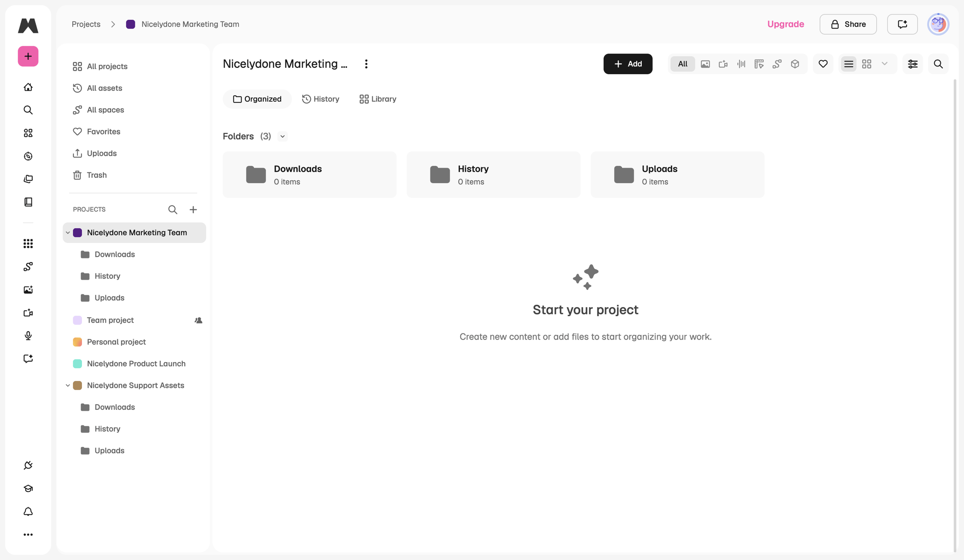
Task: Click the shared members icon on Team project
Action: click(x=198, y=320)
